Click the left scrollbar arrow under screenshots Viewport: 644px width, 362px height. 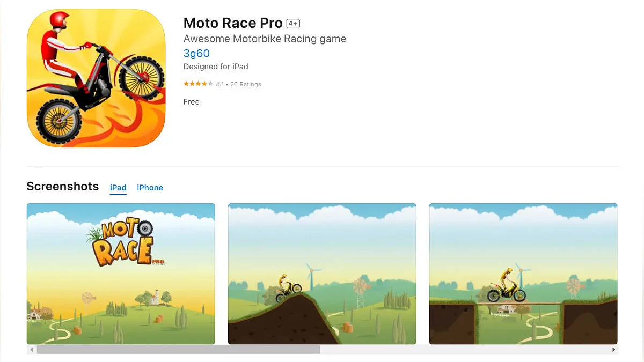32,350
